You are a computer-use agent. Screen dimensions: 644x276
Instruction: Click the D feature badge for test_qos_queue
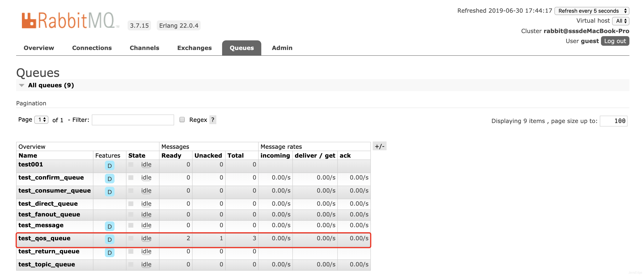[x=110, y=239]
